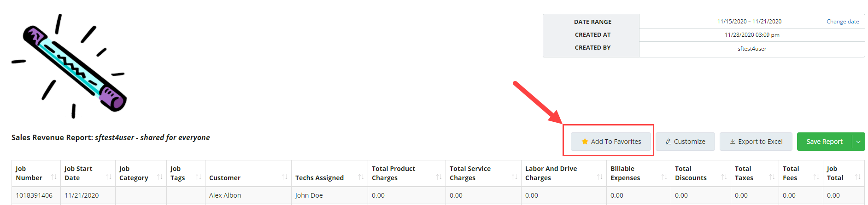Sort by Customer column arrows
Image resolution: width=868 pixels, height=205 pixels.
(285, 177)
